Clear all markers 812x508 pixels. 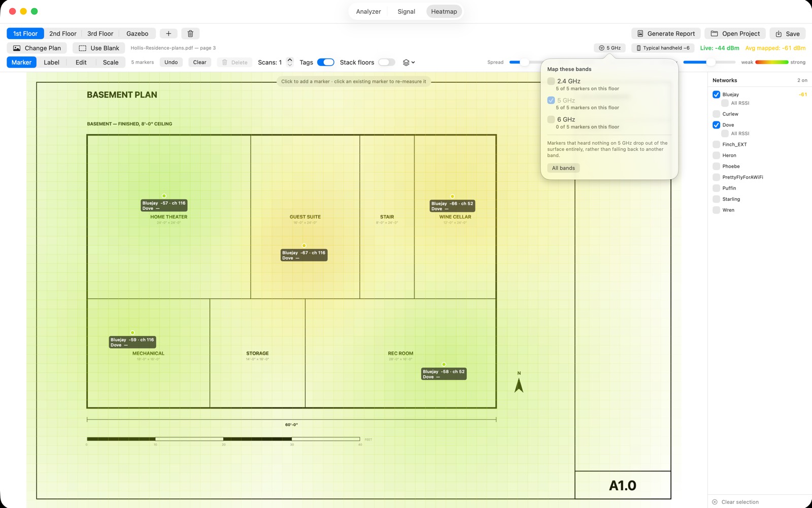pos(200,62)
